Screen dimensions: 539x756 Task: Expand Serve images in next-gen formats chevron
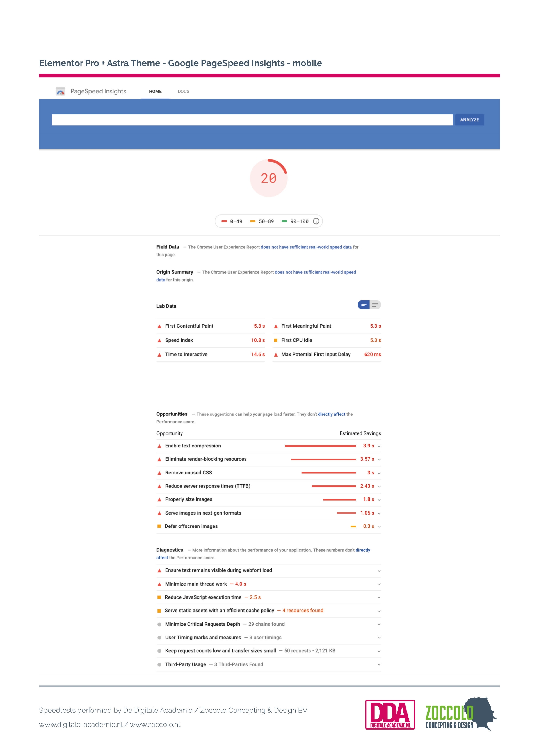(x=379, y=513)
